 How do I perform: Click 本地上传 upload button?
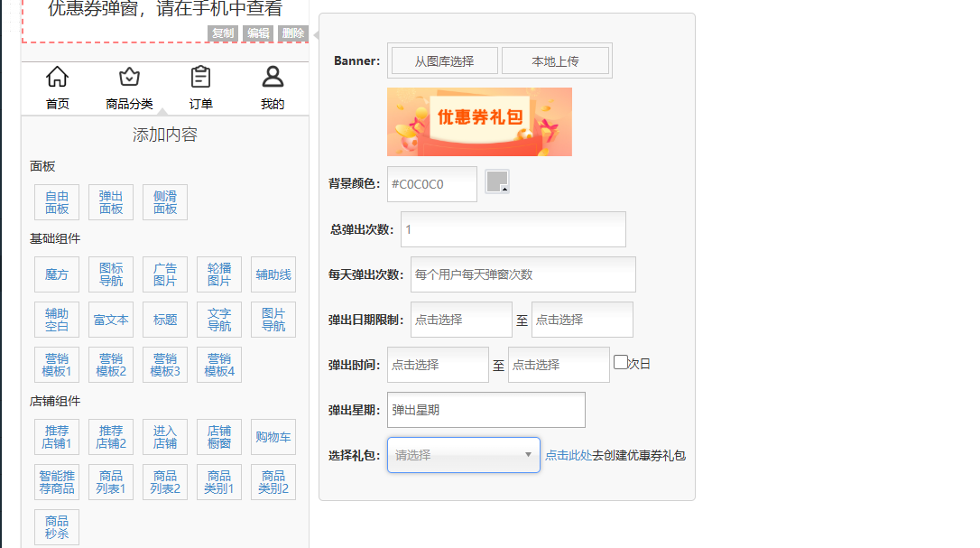pyautogui.click(x=555, y=61)
